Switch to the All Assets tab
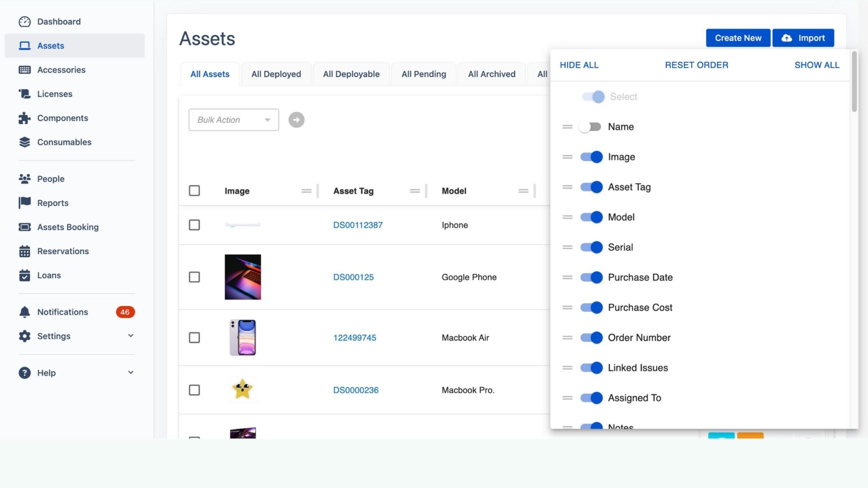868x488 pixels. coord(210,74)
